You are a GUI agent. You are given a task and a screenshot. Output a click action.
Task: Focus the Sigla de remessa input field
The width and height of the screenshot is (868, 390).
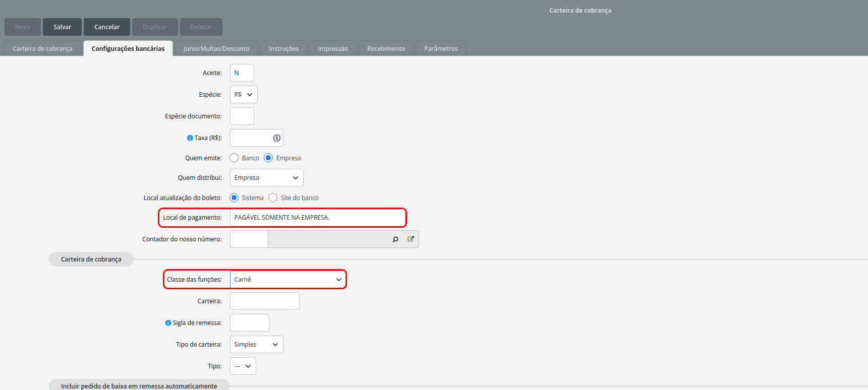pos(250,323)
